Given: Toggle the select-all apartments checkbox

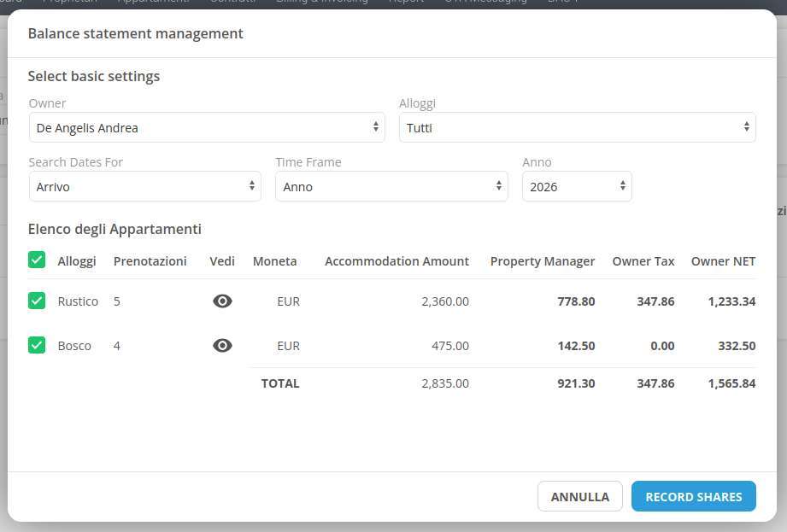Looking at the screenshot, I should tap(37, 260).
